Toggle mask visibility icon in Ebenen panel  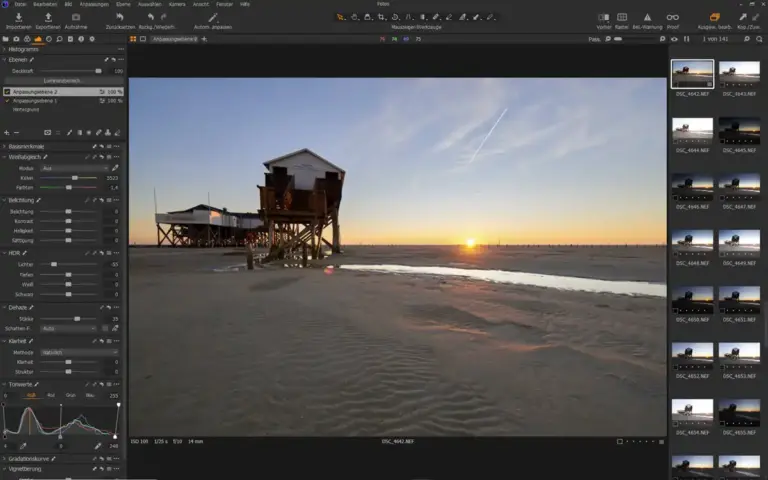pyautogui.click(x=48, y=133)
